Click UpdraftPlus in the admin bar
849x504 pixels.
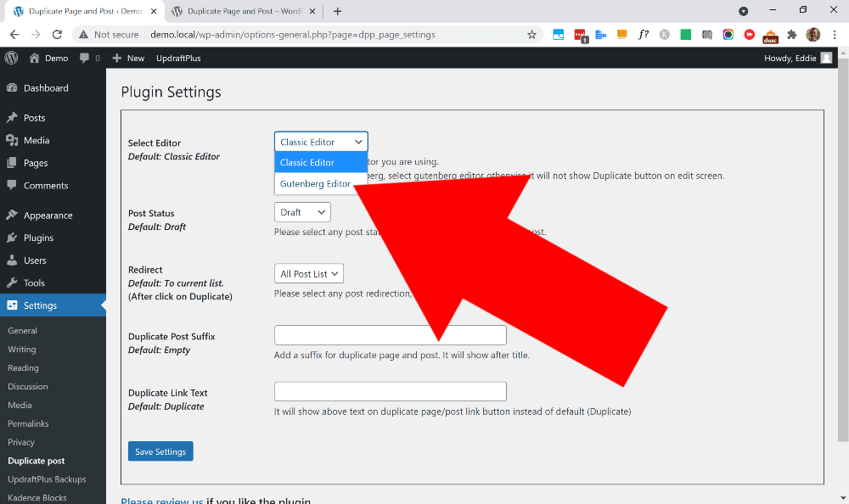point(178,58)
